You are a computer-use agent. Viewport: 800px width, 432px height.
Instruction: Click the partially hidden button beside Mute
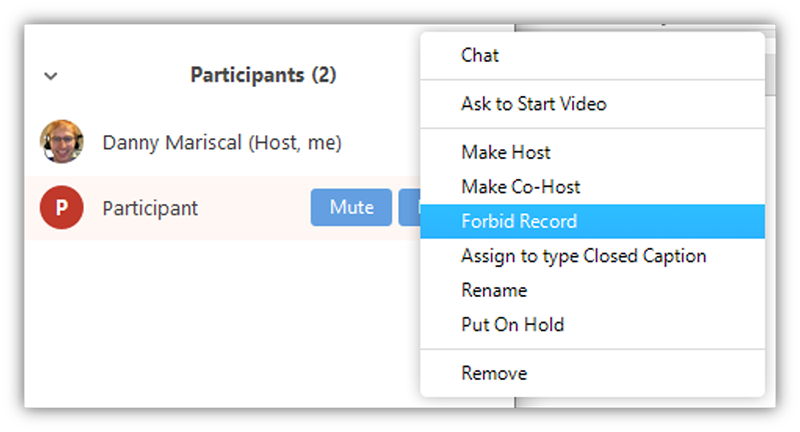coord(410,208)
